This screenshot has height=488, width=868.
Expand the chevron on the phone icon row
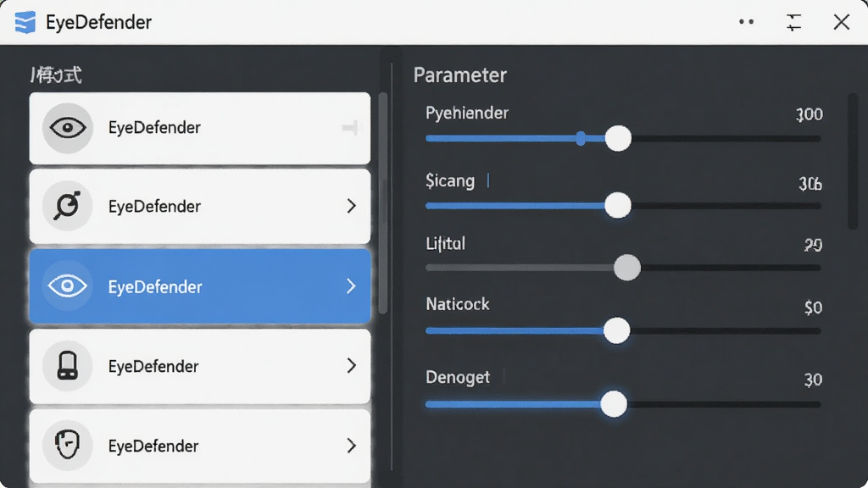pos(352,366)
